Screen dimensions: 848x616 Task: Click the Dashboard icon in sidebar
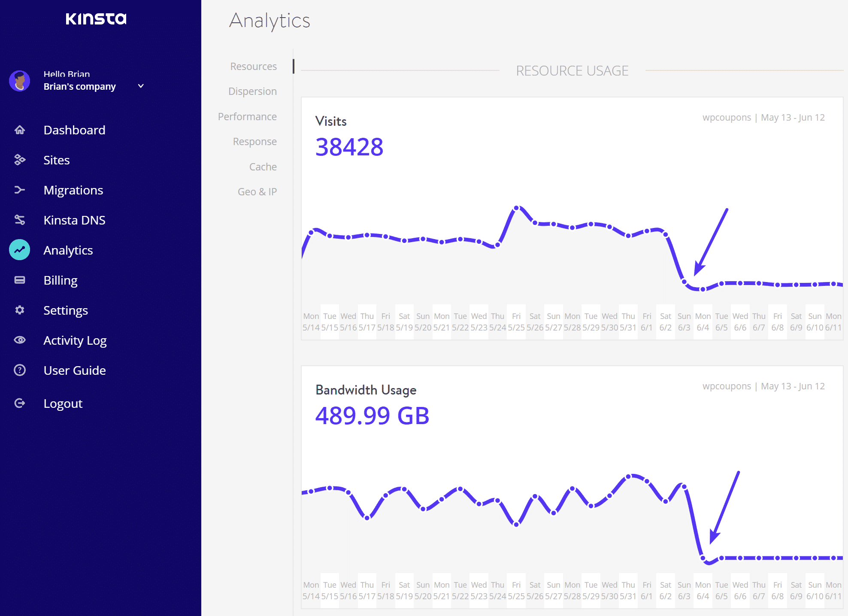(20, 130)
